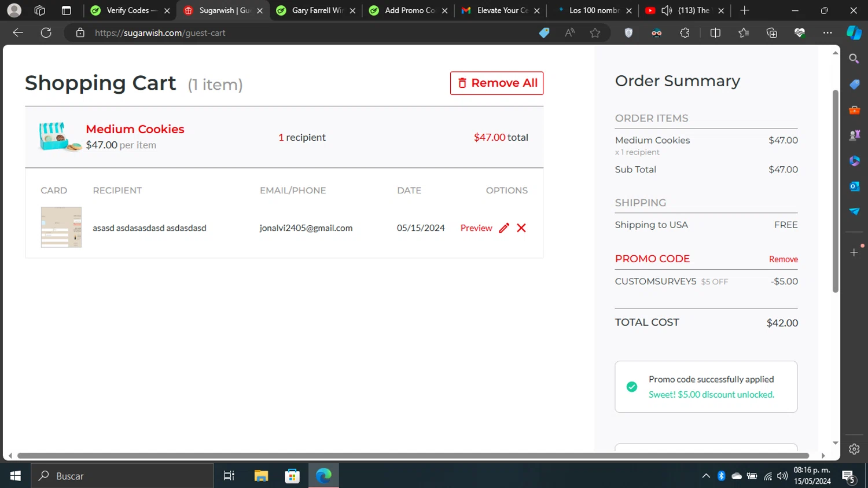Delete recipient with the red X icon

pyautogui.click(x=521, y=228)
